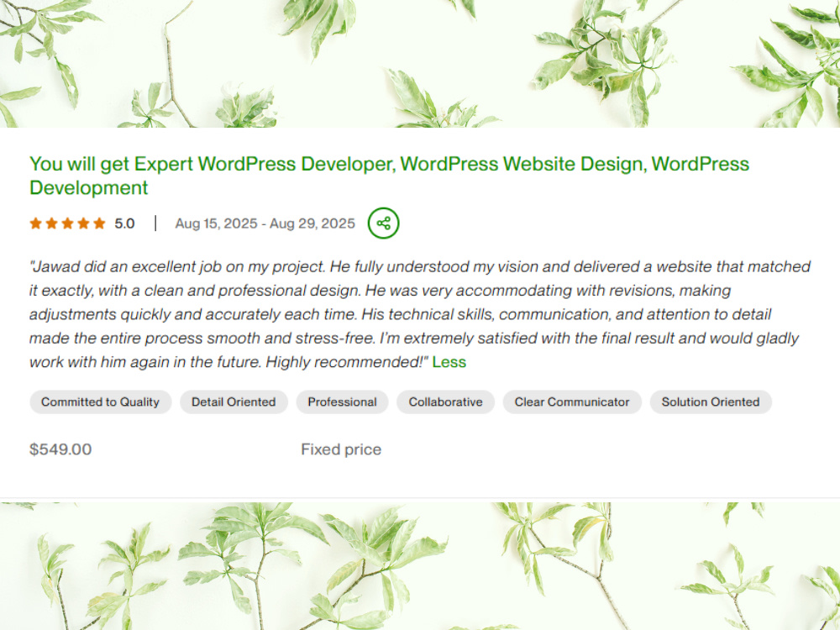Click the five-star rating stars
This screenshot has height=630, width=840.
point(67,223)
